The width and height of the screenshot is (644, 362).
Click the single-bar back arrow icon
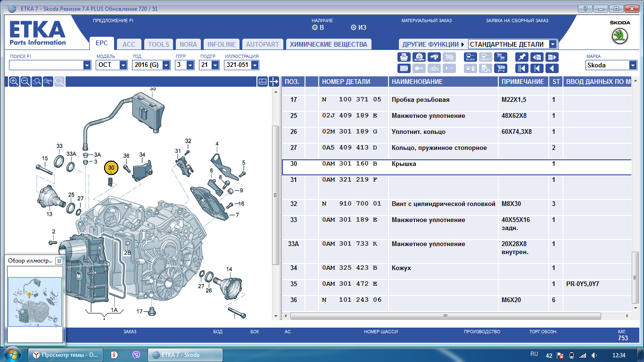point(537,68)
